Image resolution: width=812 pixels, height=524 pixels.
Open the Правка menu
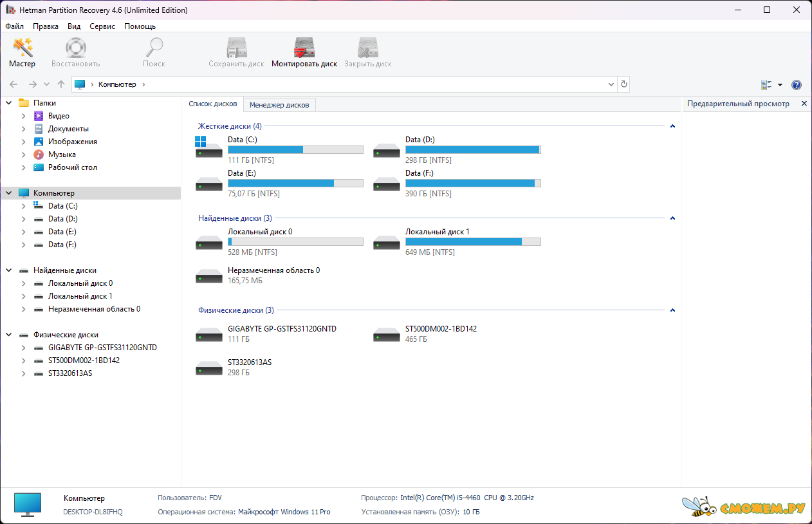pos(46,26)
